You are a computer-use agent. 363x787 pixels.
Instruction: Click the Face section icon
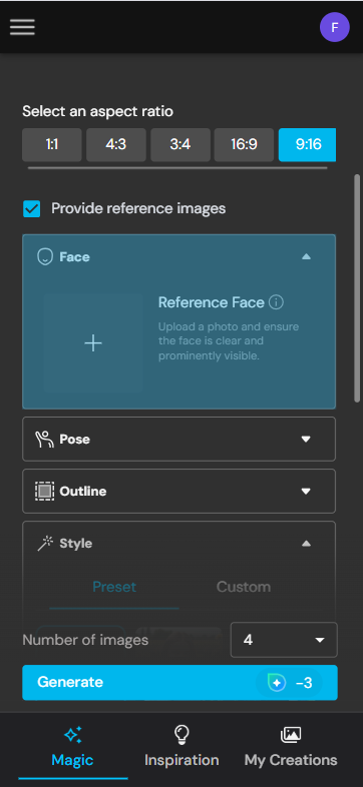click(45, 257)
